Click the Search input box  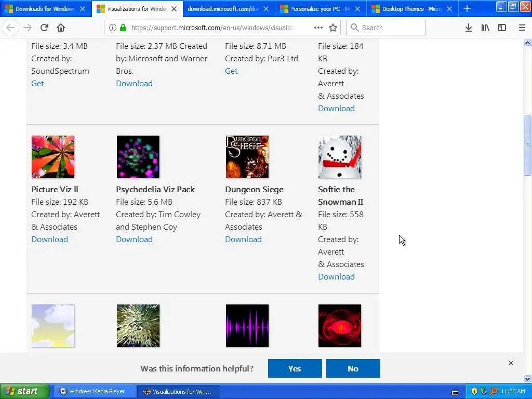click(x=385, y=28)
